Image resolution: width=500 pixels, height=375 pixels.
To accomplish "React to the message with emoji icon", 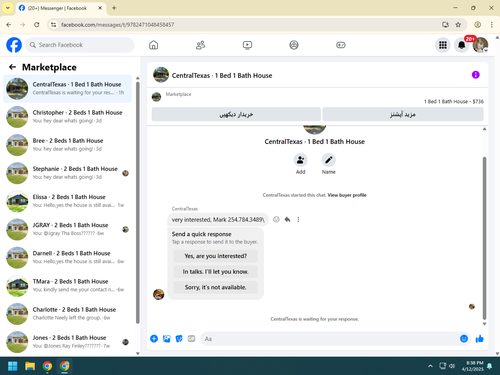I will point(276,219).
